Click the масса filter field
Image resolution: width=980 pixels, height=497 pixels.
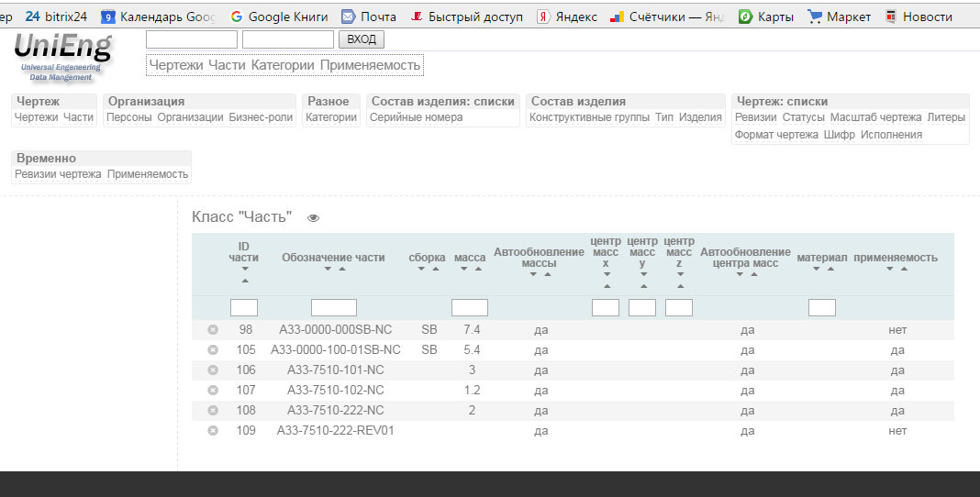tap(470, 308)
